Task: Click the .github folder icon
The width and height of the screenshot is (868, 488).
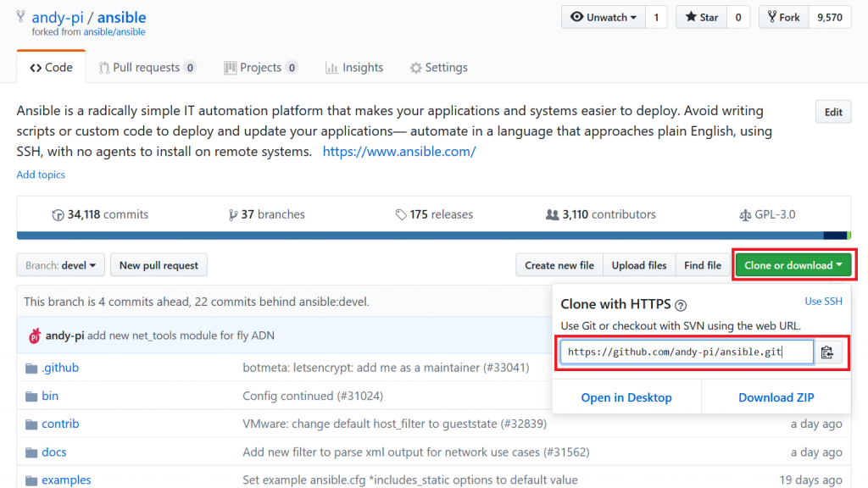Action: click(31, 368)
